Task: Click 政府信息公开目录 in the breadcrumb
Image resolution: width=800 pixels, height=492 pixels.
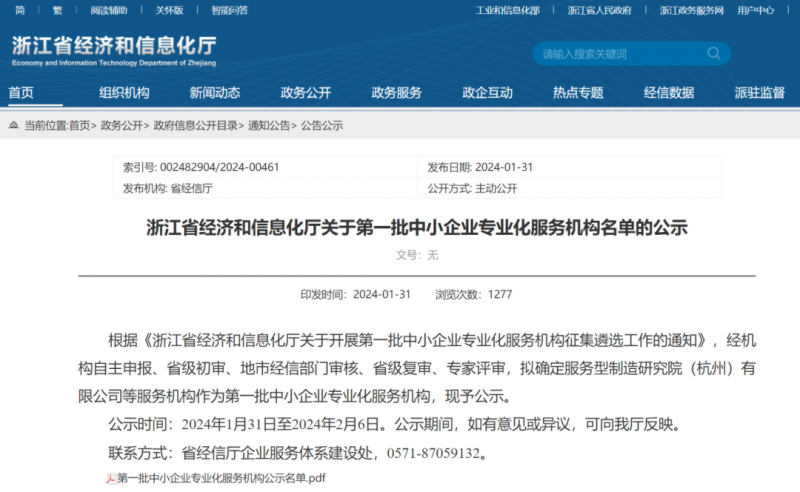Action: click(x=196, y=126)
